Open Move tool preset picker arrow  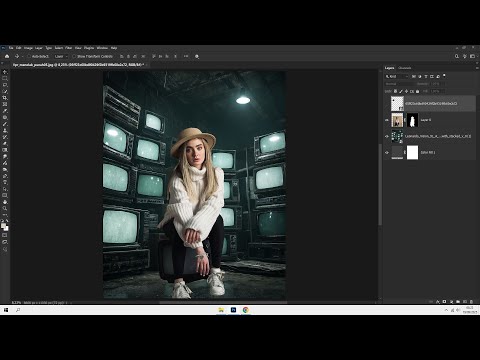click(x=22, y=57)
